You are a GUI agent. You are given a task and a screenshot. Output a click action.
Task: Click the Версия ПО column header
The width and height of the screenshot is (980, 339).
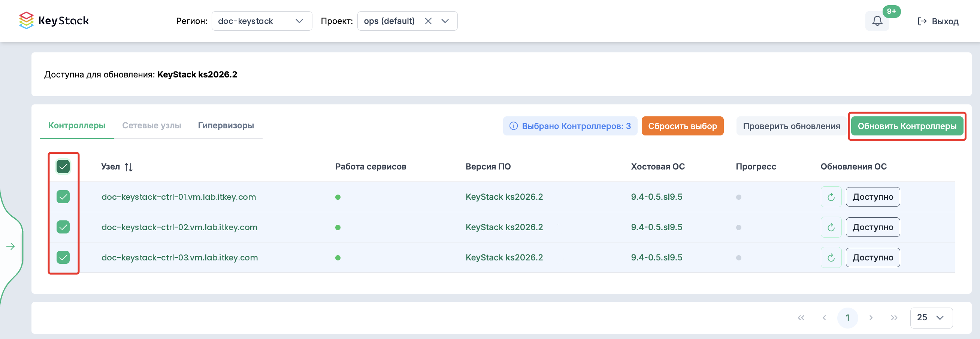point(488,167)
